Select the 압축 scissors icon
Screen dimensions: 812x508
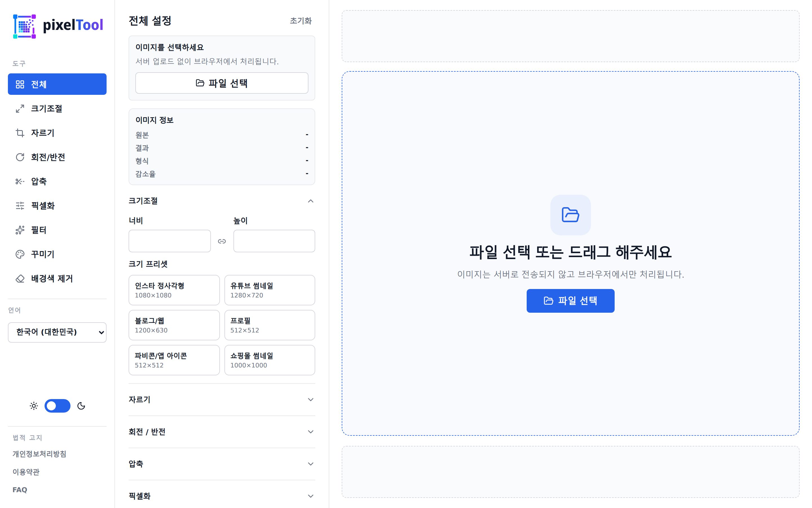(20, 181)
